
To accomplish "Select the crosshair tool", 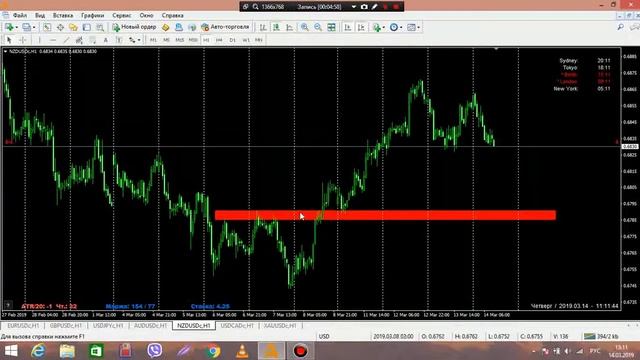I will 23,40.
